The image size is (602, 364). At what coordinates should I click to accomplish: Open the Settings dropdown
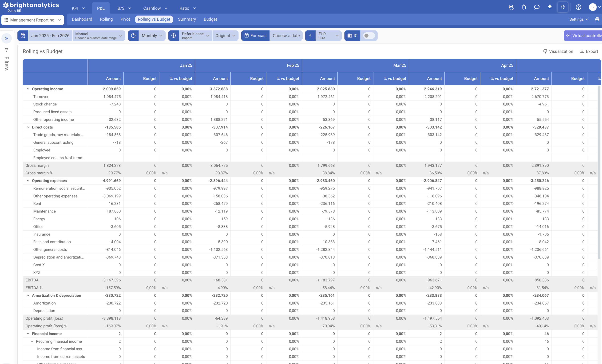578,19
